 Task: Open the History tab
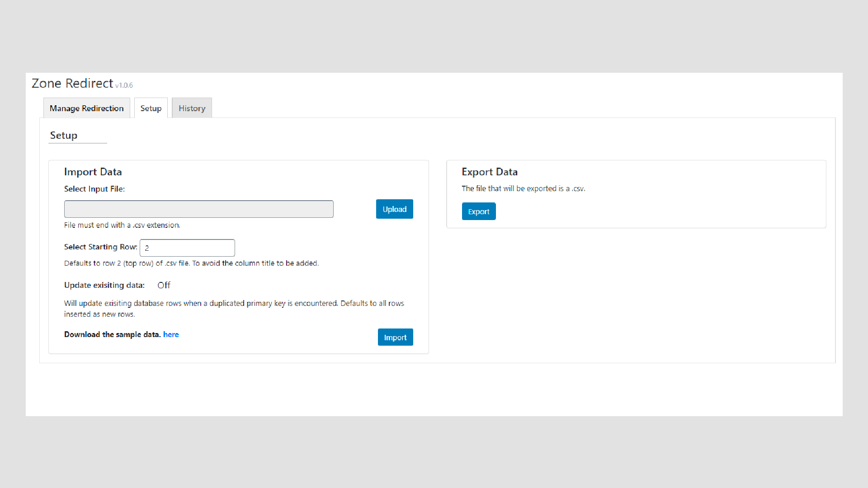(192, 108)
